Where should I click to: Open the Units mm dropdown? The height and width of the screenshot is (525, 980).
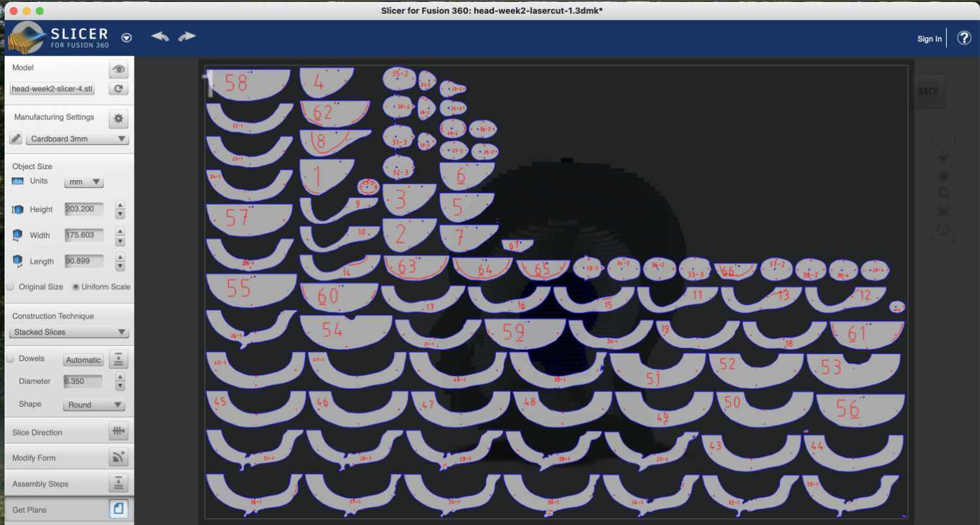[x=84, y=182]
